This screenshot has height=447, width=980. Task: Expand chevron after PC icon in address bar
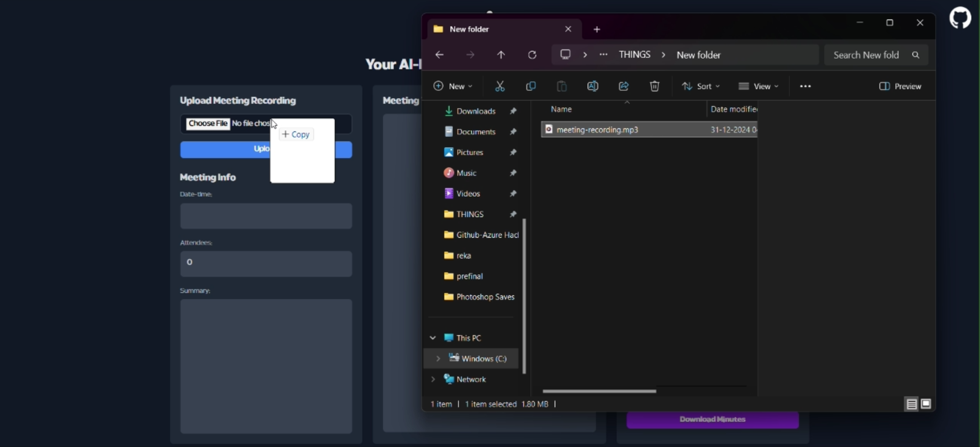point(585,55)
